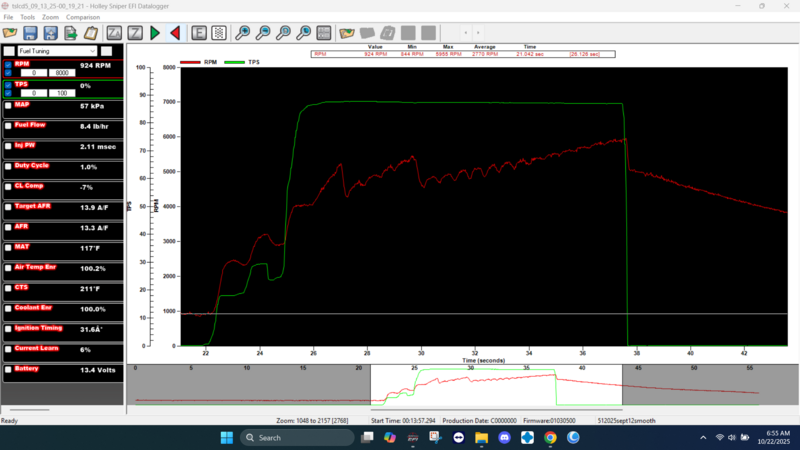The height and width of the screenshot is (450, 800).
Task: Open Discord from the taskbar
Action: (504, 438)
